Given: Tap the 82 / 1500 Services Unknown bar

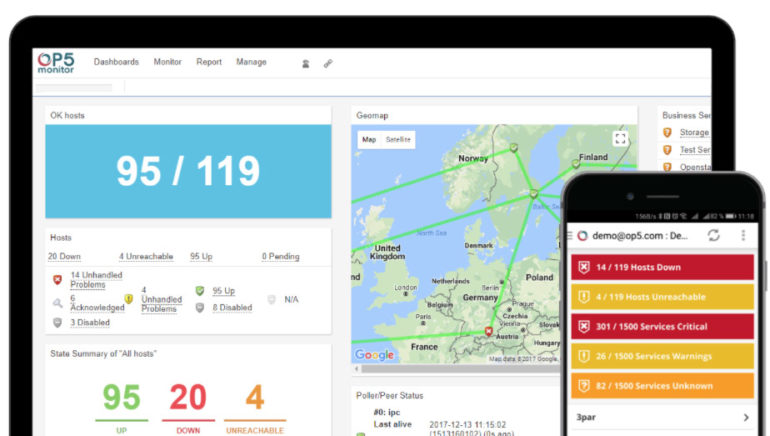Looking at the screenshot, I should click(662, 386).
